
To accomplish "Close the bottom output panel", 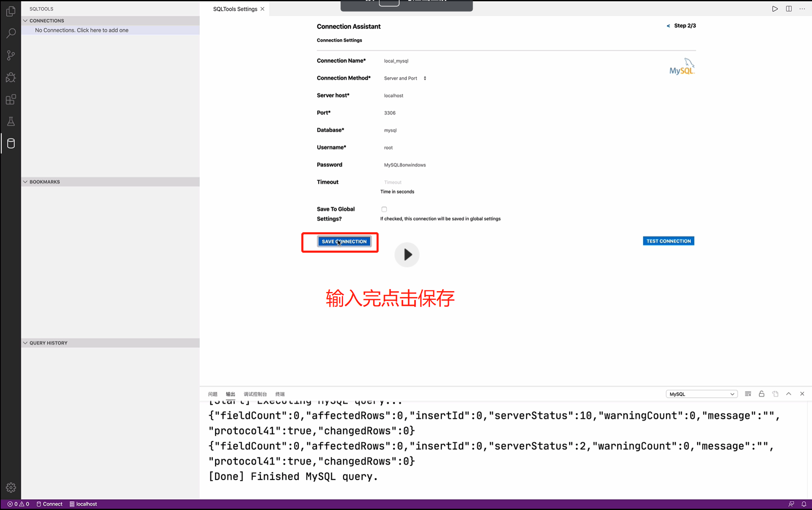I will [x=802, y=394].
